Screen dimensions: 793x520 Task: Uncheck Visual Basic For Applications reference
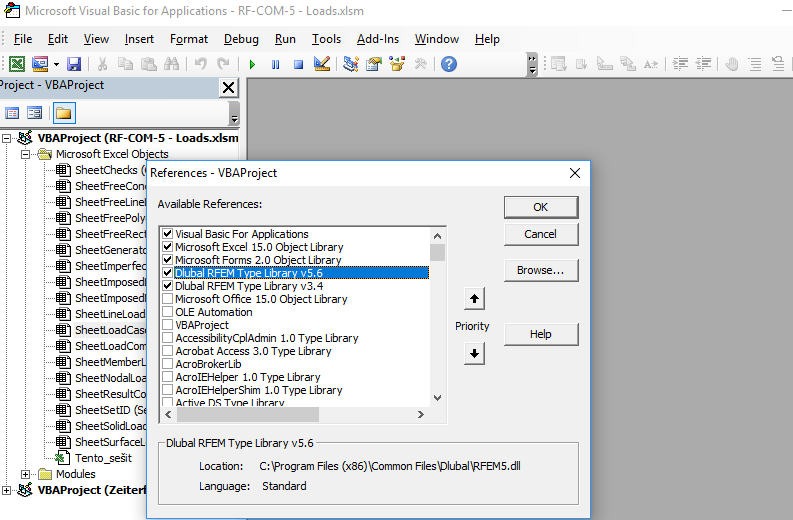click(x=167, y=234)
